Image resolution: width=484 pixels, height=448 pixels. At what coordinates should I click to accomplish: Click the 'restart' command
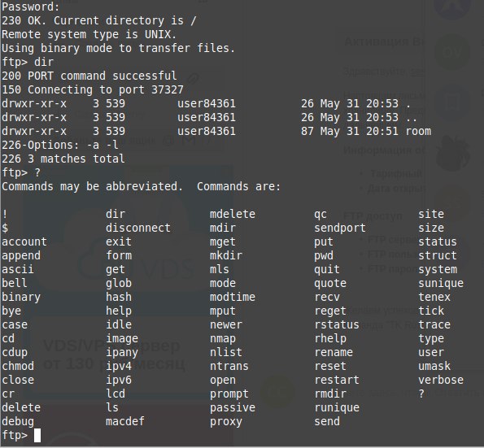[x=337, y=381]
